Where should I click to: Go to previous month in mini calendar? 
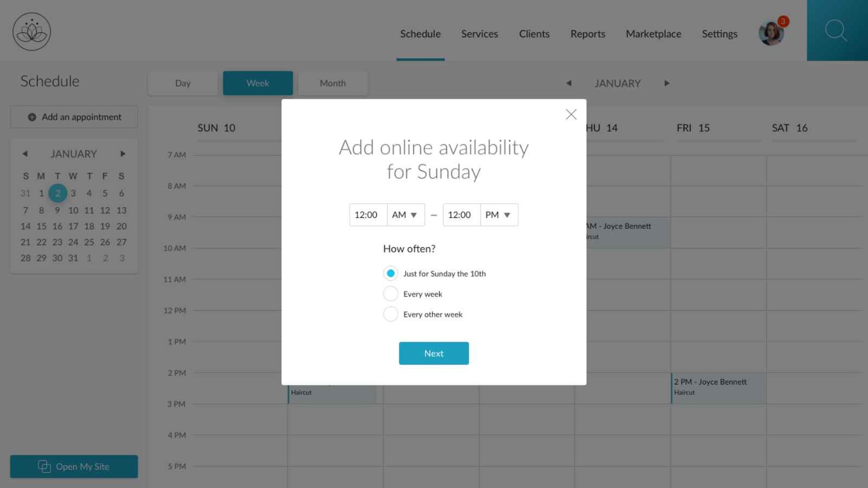(25, 154)
